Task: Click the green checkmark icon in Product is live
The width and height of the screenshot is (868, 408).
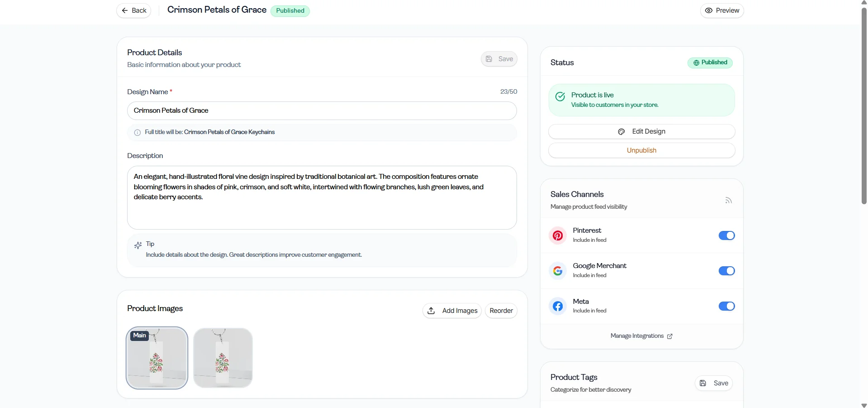Action: pos(560,96)
